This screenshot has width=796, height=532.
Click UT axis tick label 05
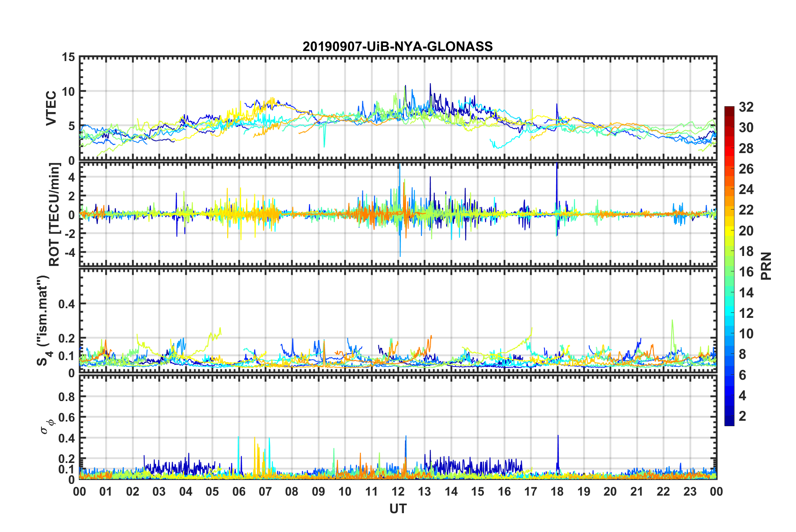[x=212, y=491]
